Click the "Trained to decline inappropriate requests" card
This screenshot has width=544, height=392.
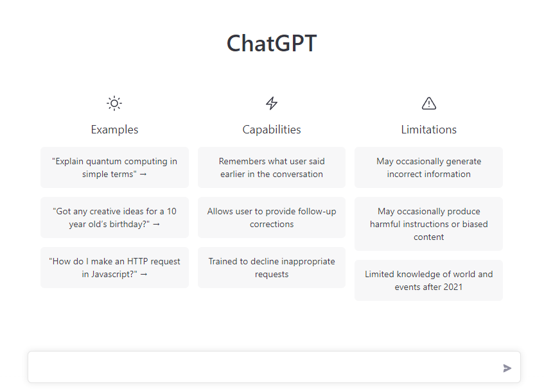[x=272, y=268]
